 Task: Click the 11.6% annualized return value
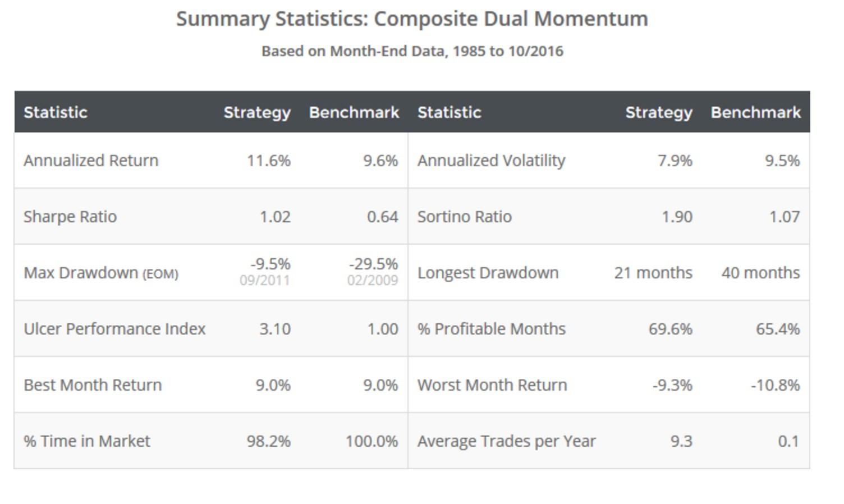point(269,161)
